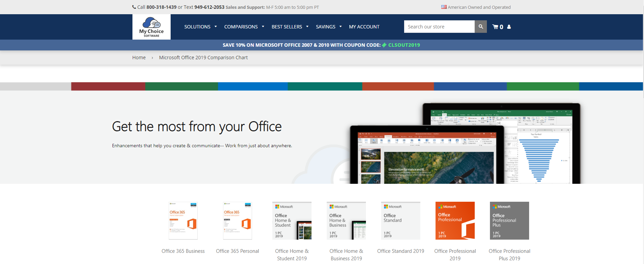Click the Office Standard product box image
The height and width of the screenshot is (264, 644).
click(x=400, y=221)
